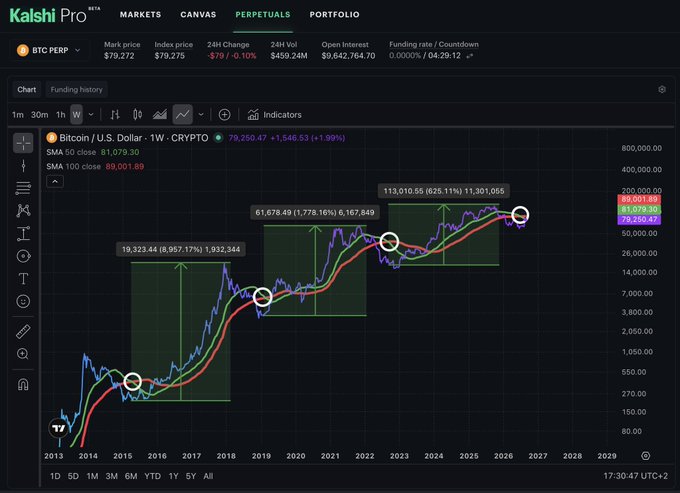Set date range to YTD
The height and width of the screenshot is (493, 680).
point(152,476)
